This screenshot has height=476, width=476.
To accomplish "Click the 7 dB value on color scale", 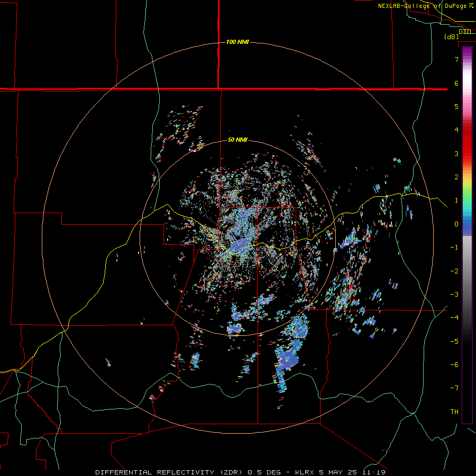I will tap(456, 59).
